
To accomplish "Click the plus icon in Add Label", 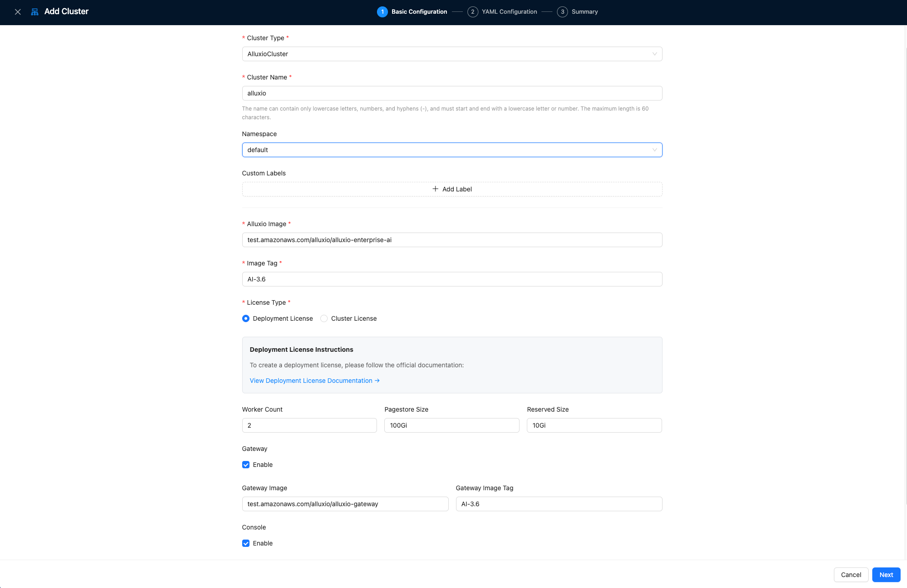I will [x=435, y=189].
